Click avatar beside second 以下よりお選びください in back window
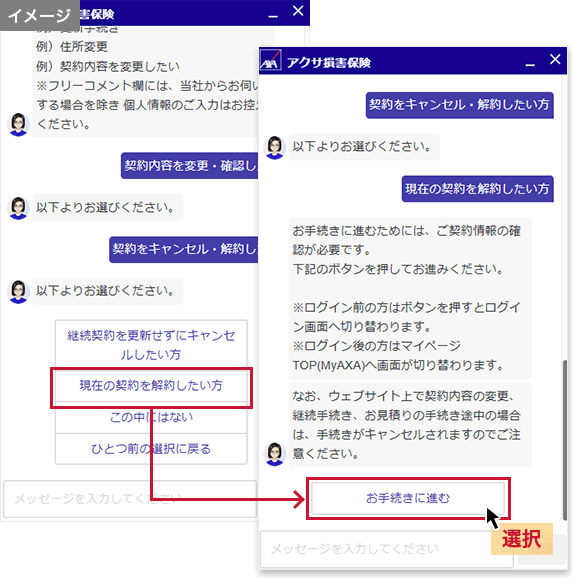572x578 pixels. (18, 292)
